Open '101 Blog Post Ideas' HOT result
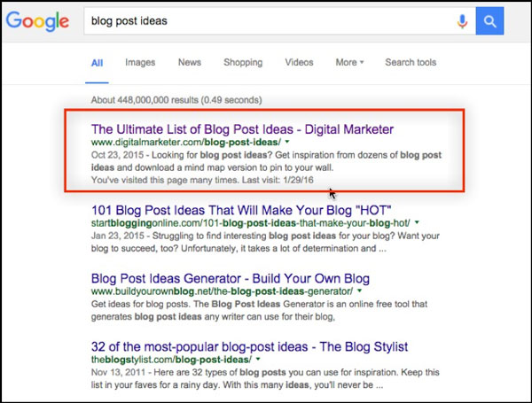 coord(241,210)
